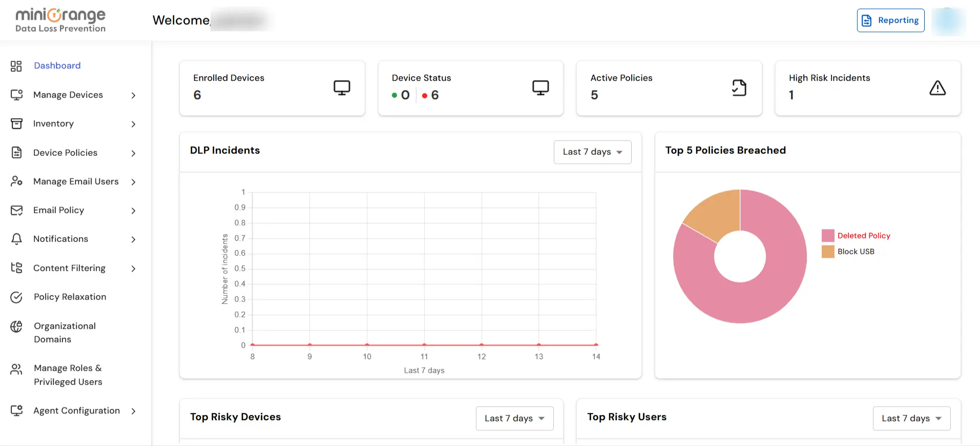Click the Manage Devices monitor icon
The image size is (980, 446).
[16, 95]
